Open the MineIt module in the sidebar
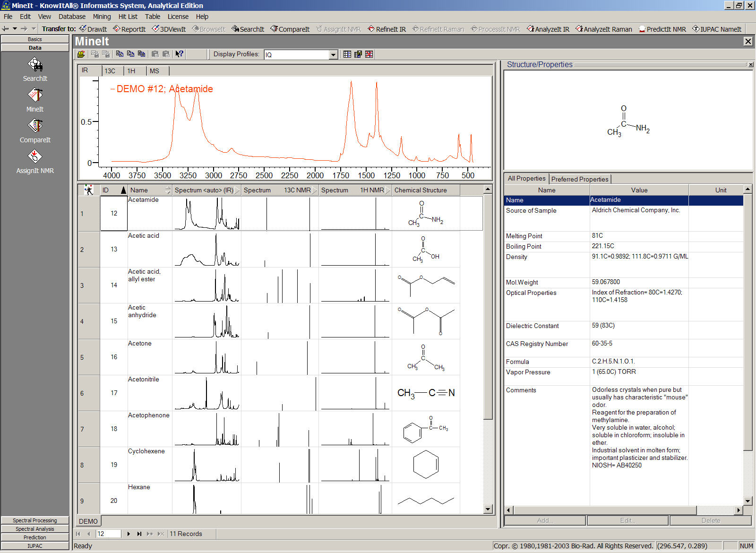The image size is (756, 553). [x=35, y=100]
